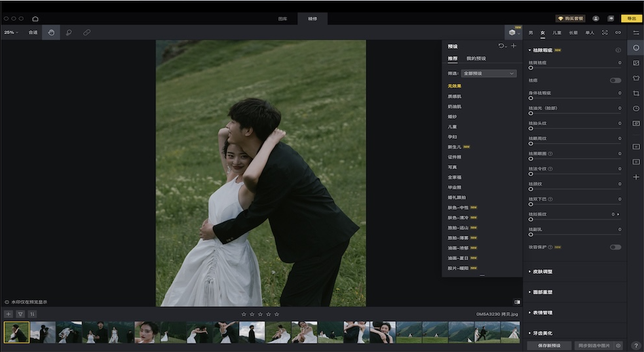This screenshot has width=644, height=352.
Task: Click the first rating star
Action: (244, 314)
